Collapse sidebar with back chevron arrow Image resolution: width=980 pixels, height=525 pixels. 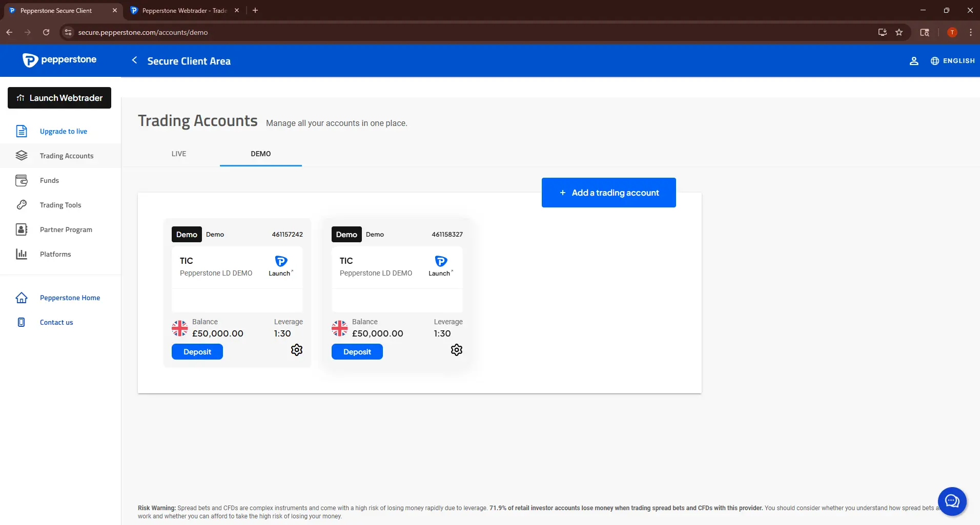point(134,60)
